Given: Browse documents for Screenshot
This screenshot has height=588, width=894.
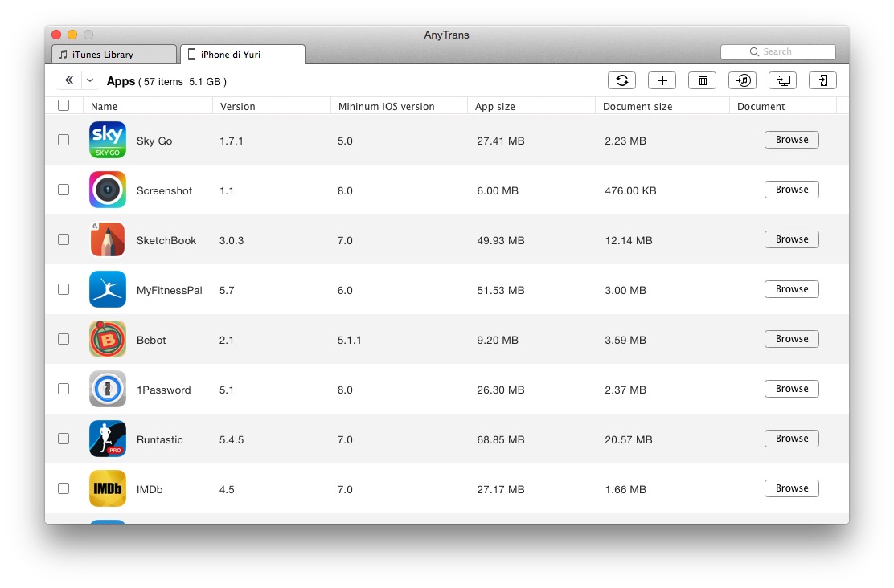Looking at the screenshot, I should coord(791,189).
